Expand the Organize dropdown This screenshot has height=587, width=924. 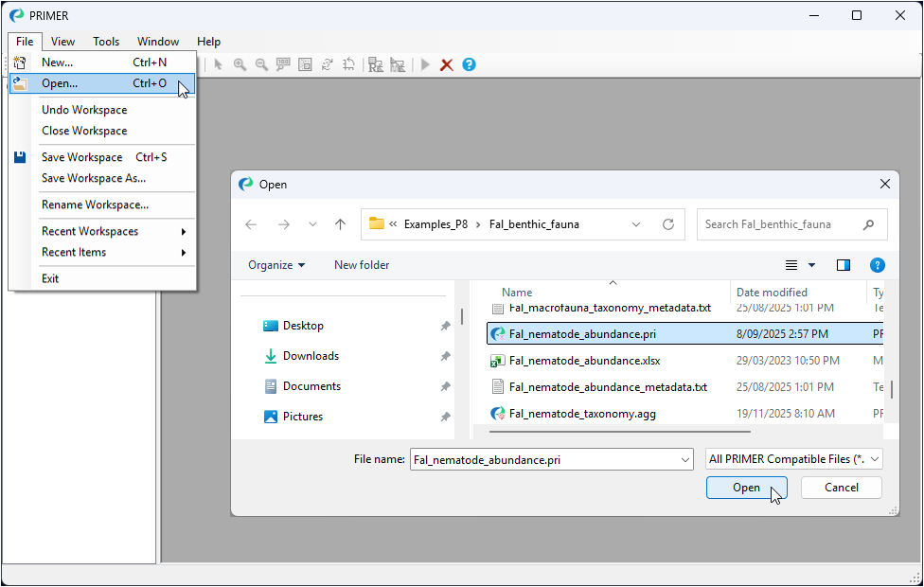pos(276,265)
